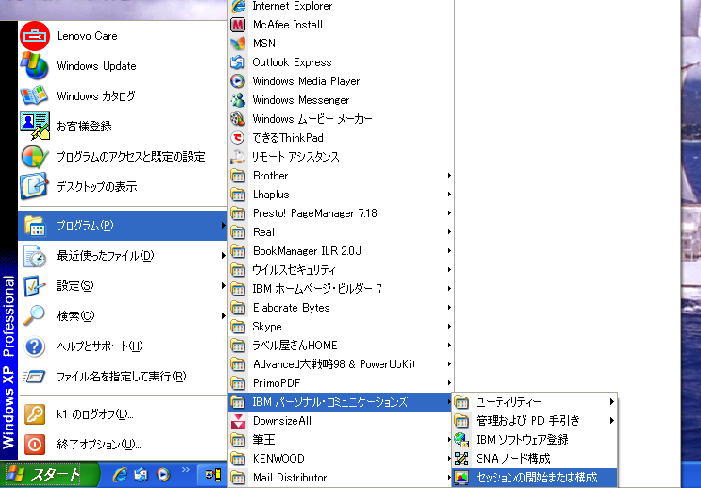The image size is (701, 488).
Task: Open the PrimoPDF folder
Action: [341, 383]
